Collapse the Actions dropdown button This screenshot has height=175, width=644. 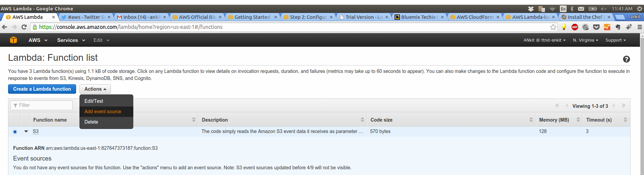[x=95, y=89]
